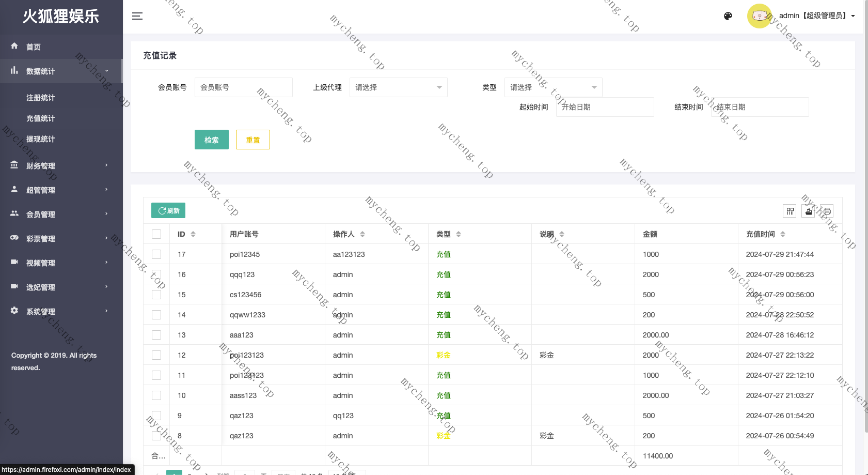This screenshot has height=475, width=868.
Task: Click the page vertical scrollbar
Action: (866, 217)
